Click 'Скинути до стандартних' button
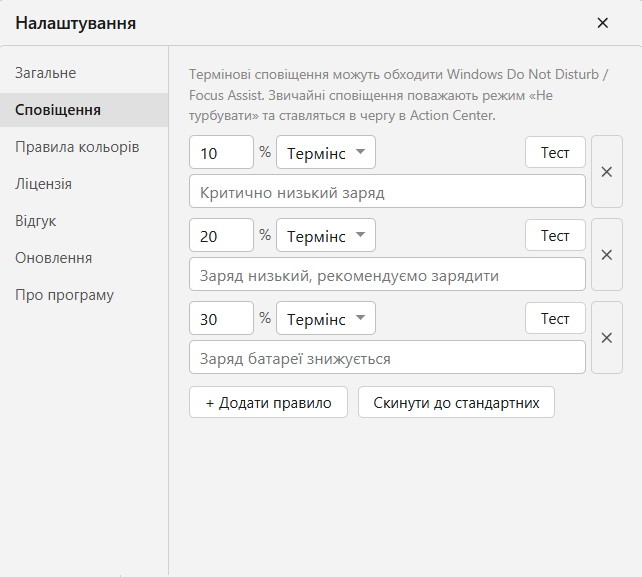642x577 pixels. click(457, 402)
